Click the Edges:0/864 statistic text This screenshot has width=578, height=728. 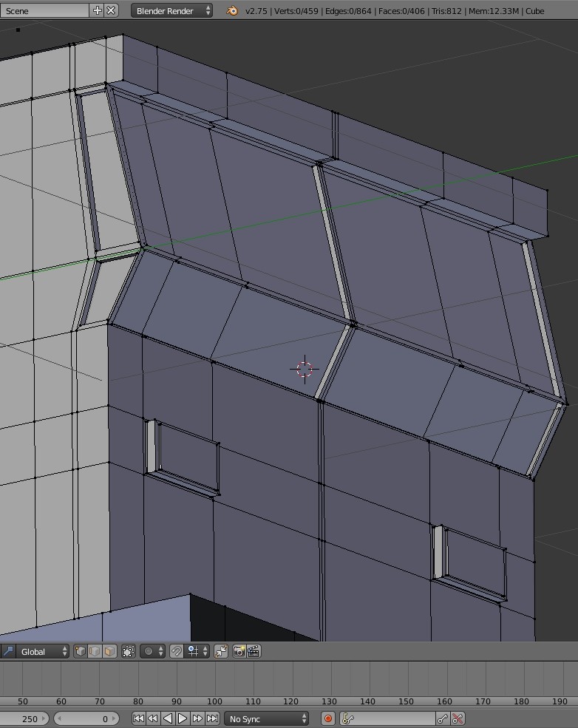pos(348,10)
